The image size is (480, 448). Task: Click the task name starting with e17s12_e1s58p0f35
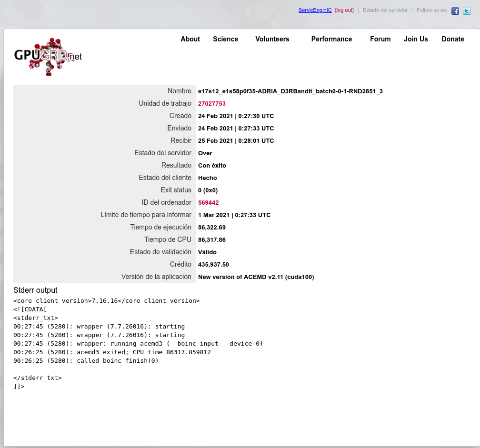tap(290, 91)
